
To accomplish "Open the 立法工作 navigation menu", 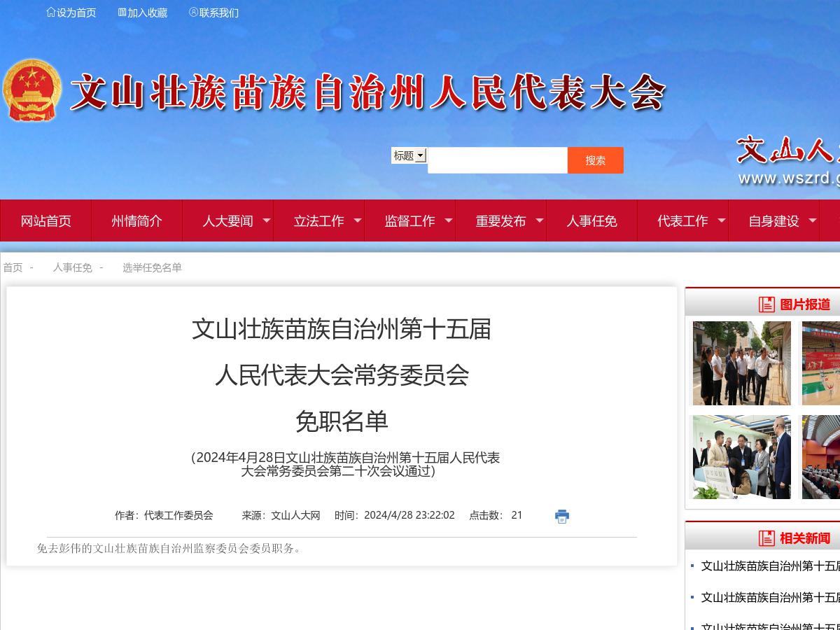I will coord(318,220).
